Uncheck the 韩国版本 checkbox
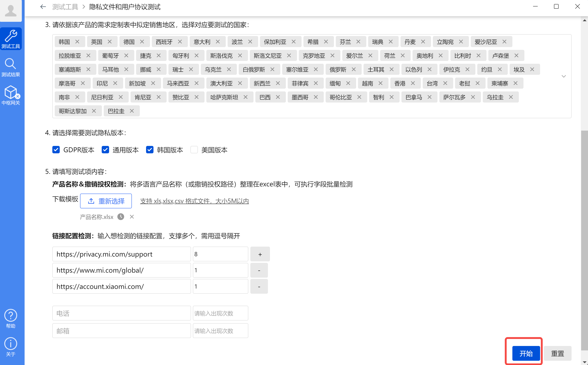 [x=150, y=150]
